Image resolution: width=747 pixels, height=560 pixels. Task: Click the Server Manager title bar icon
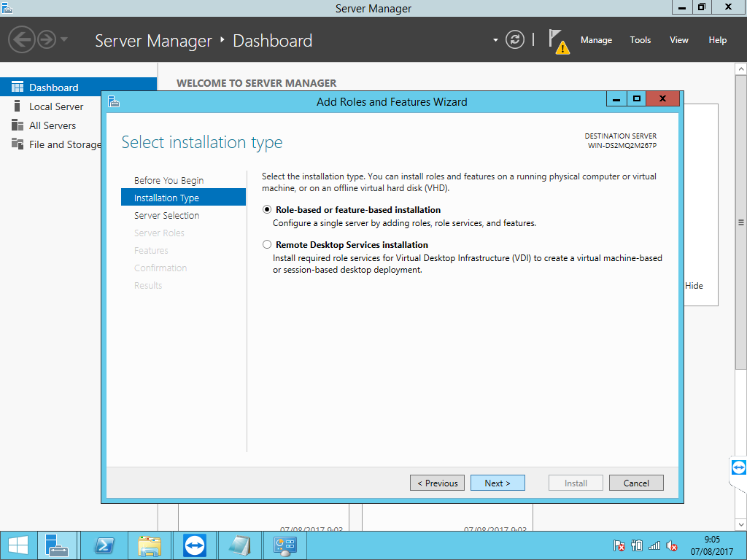click(x=7, y=7)
